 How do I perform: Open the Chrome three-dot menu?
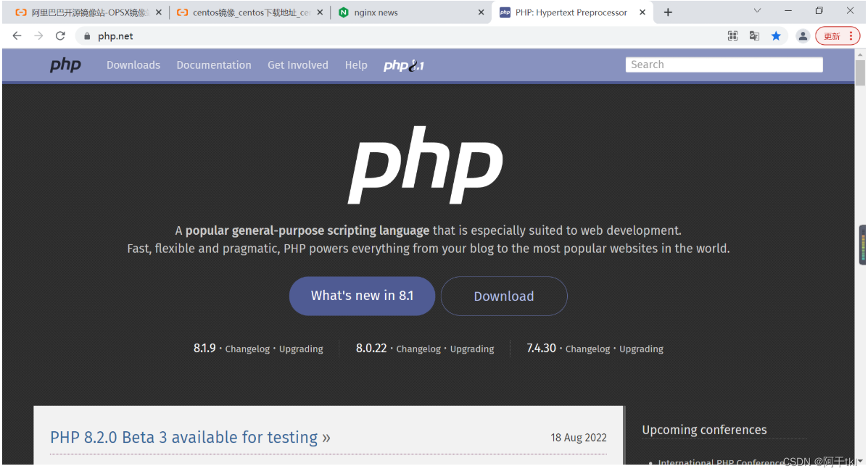point(851,36)
